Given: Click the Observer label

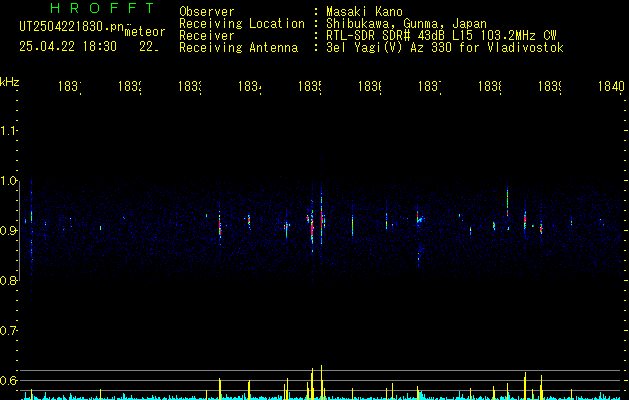Looking at the screenshot, I should [x=207, y=11].
